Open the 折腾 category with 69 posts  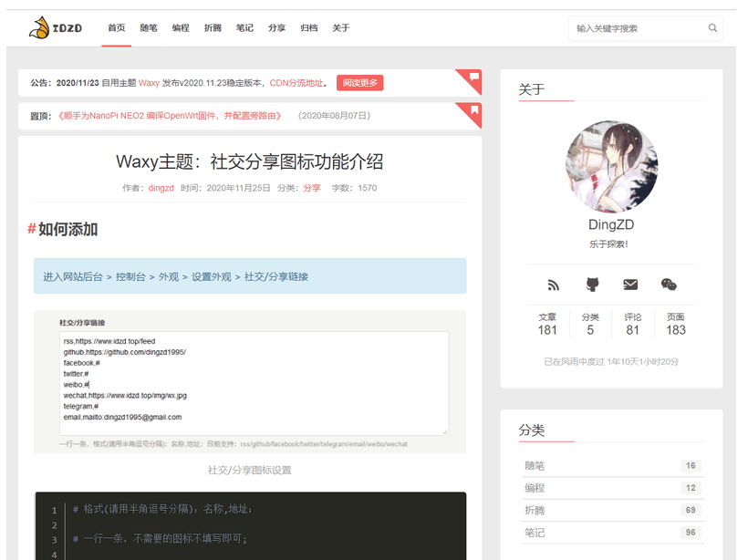[x=613, y=510]
